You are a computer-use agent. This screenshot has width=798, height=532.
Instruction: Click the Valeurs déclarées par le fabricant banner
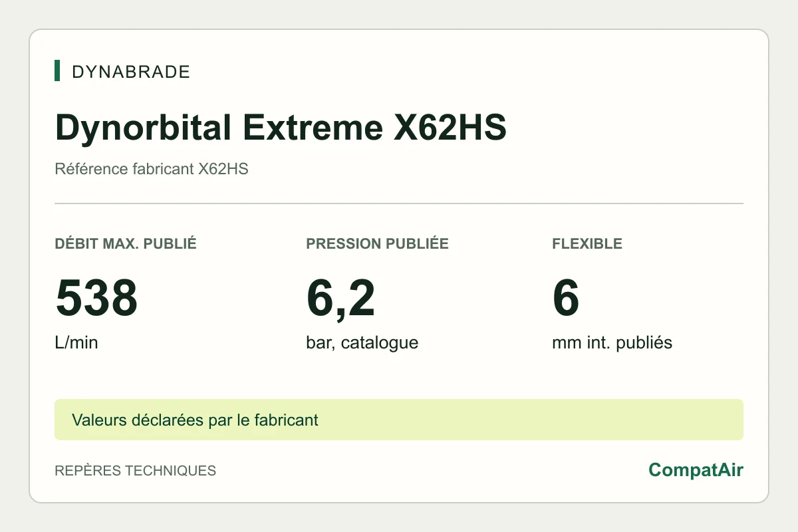[195, 420]
